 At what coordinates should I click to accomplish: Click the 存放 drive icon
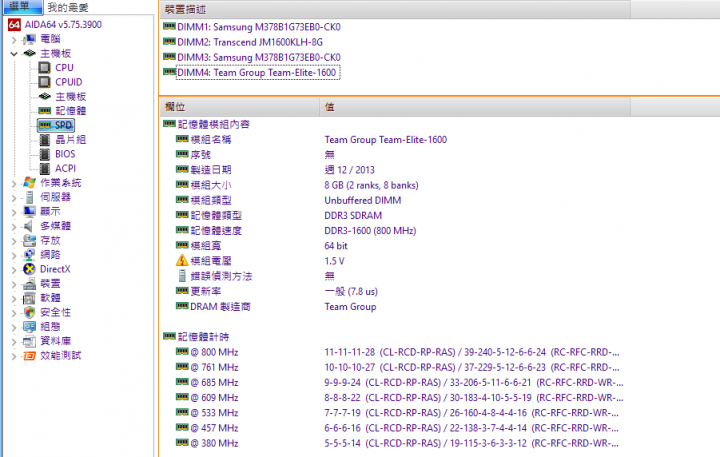click(x=29, y=240)
